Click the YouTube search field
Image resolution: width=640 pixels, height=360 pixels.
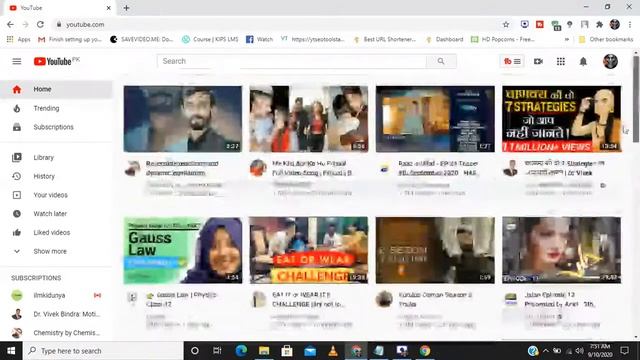pos(291,61)
